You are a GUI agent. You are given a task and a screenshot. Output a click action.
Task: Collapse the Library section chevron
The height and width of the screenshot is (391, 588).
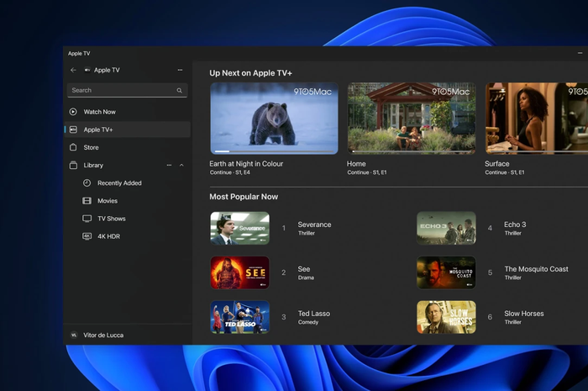point(181,165)
